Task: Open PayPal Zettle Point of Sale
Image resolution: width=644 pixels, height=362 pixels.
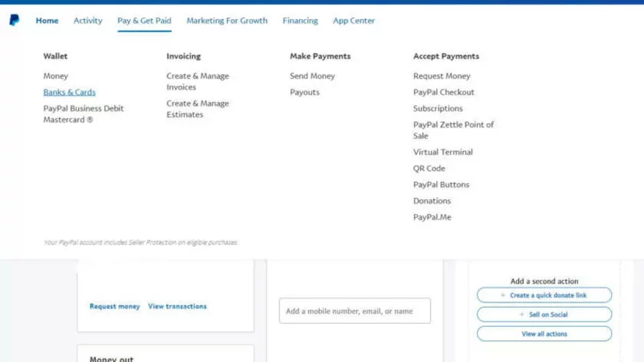Action: click(x=454, y=130)
